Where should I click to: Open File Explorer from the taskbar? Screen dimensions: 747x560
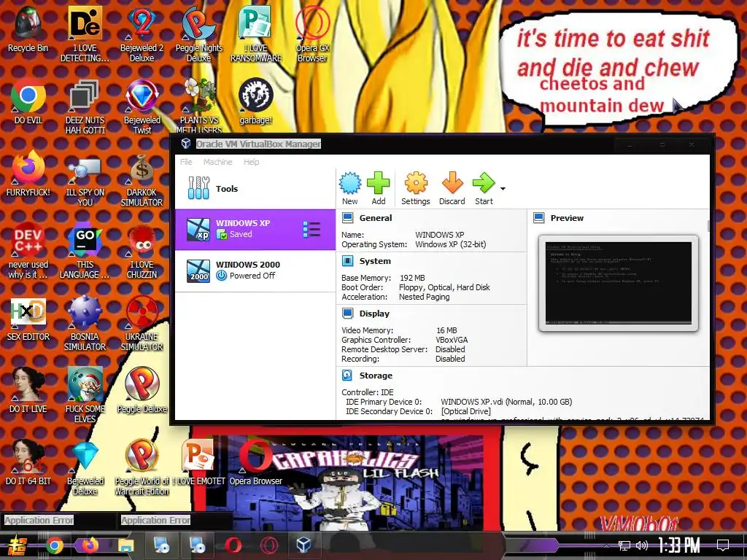125,545
